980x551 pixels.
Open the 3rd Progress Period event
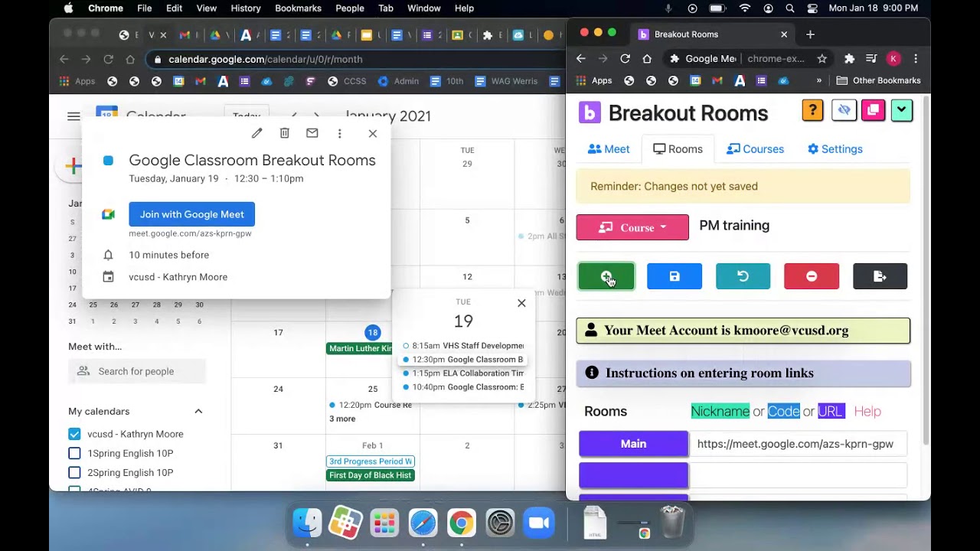(371, 461)
